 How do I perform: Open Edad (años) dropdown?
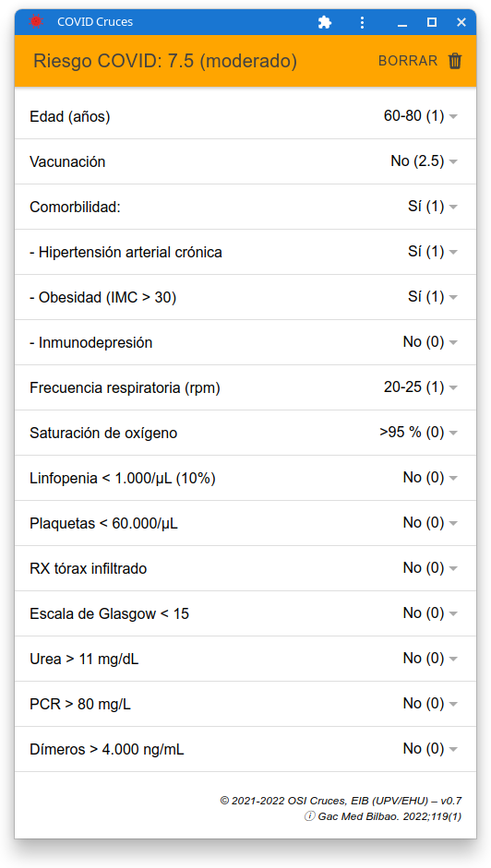[421, 116]
